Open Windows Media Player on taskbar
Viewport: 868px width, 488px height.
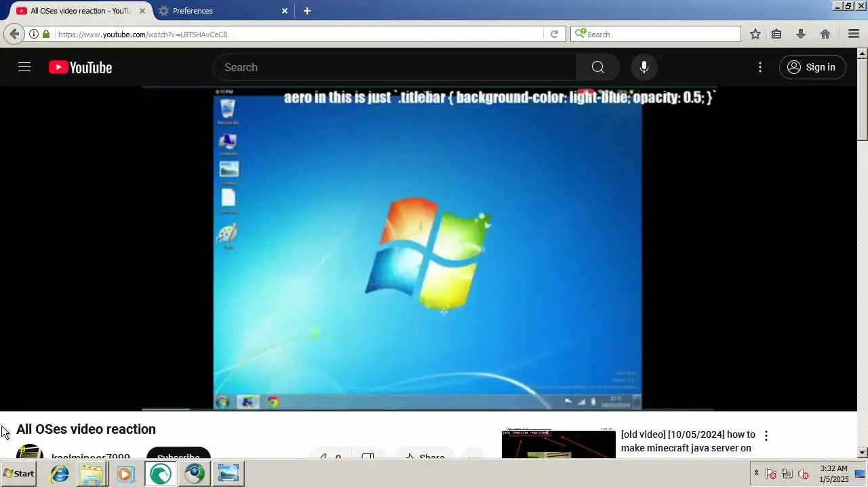(125, 473)
